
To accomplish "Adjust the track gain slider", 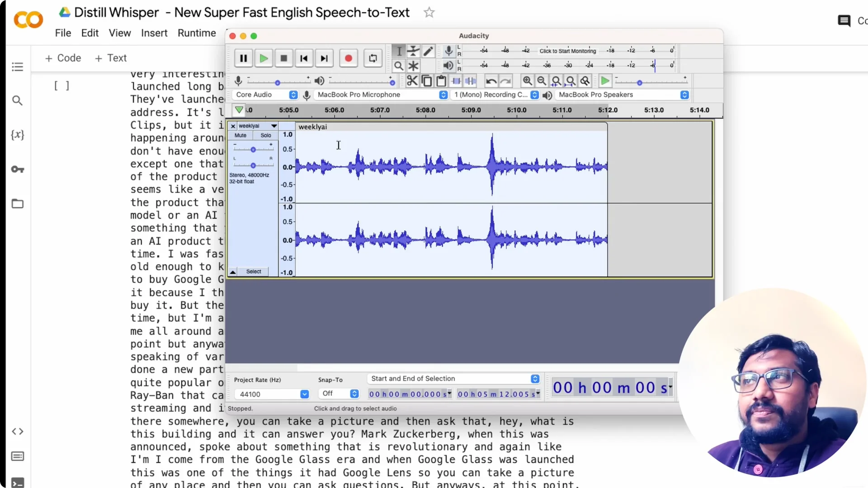I will pos(253,149).
